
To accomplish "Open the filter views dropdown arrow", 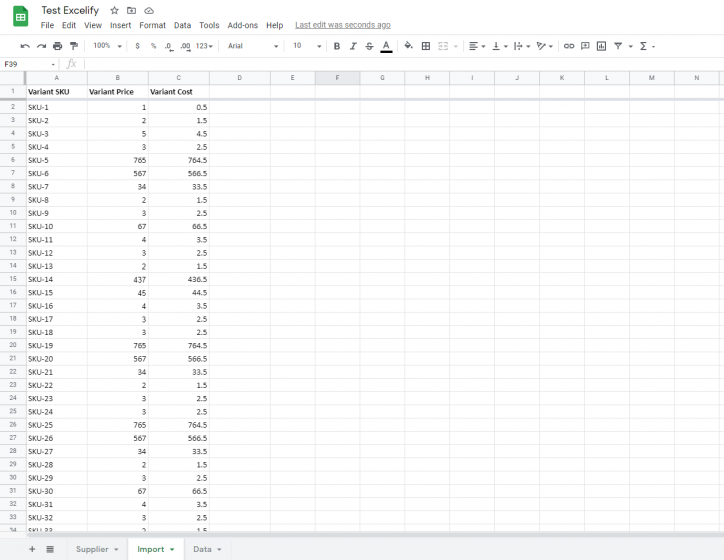I will pyautogui.click(x=630, y=46).
